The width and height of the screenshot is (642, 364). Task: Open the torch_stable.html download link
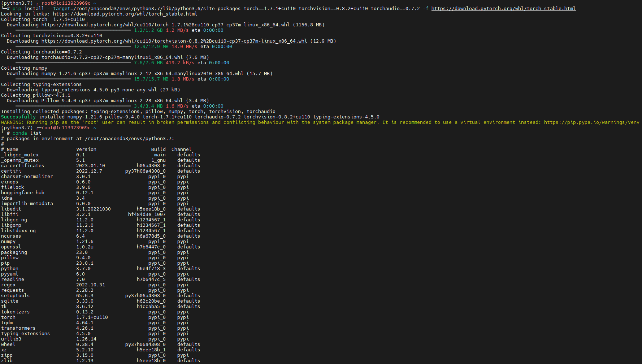pyautogui.click(x=503, y=8)
